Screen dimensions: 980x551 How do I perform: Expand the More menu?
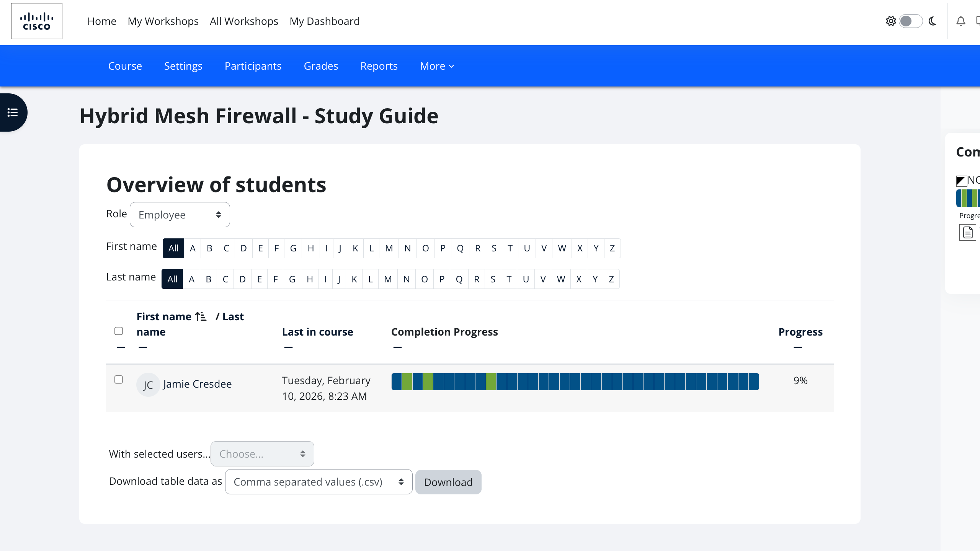pos(437,66)
